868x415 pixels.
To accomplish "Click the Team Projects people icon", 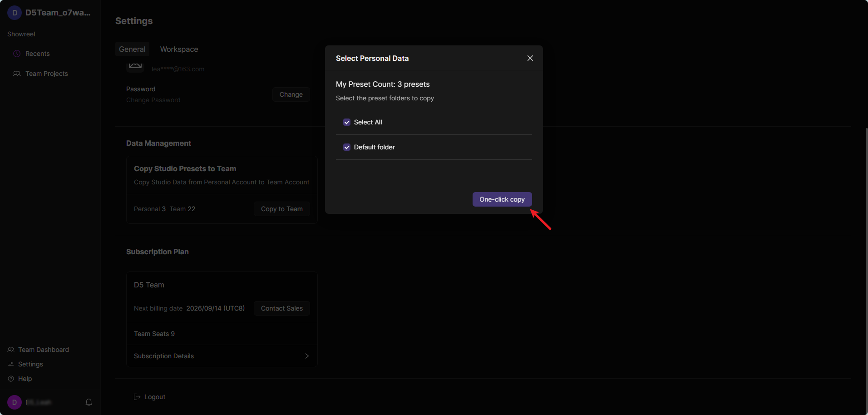I will [x=17, y=74].
